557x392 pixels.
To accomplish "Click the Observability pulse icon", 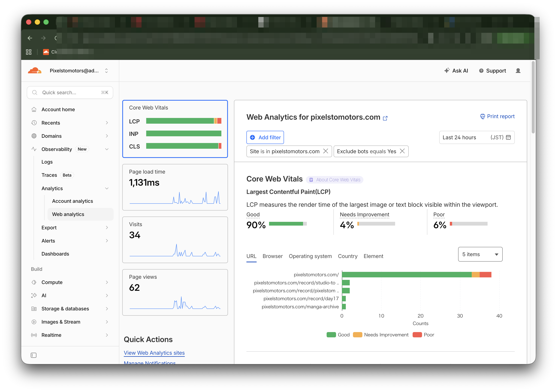I will (34, 149).
